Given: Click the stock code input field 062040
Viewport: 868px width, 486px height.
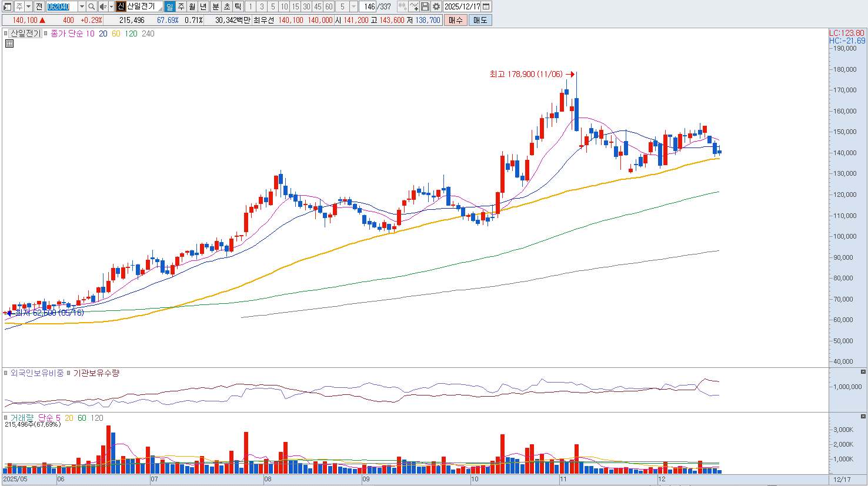Looking at the screenshot, I should pyautogui.click(x=61, y=6).
